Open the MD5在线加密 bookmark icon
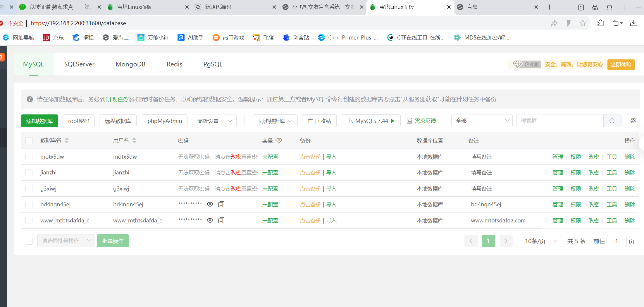The height and width of the screenshot is (307, 644). pos(457,37)
